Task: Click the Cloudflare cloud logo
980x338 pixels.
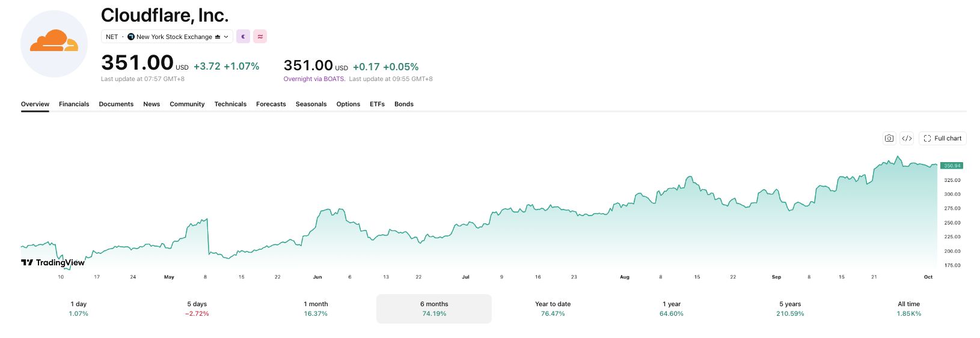Action: pos(54,44)
